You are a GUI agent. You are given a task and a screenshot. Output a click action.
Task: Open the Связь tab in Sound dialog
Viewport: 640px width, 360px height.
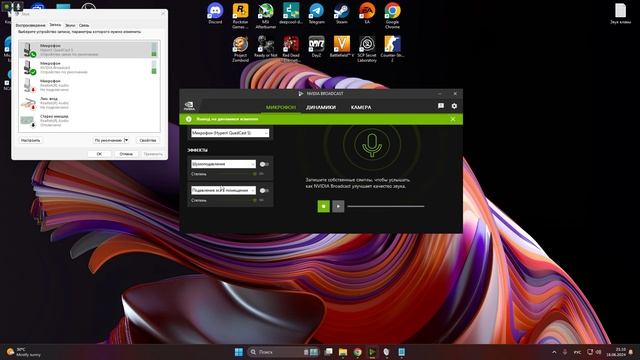[x=84, y=25]
